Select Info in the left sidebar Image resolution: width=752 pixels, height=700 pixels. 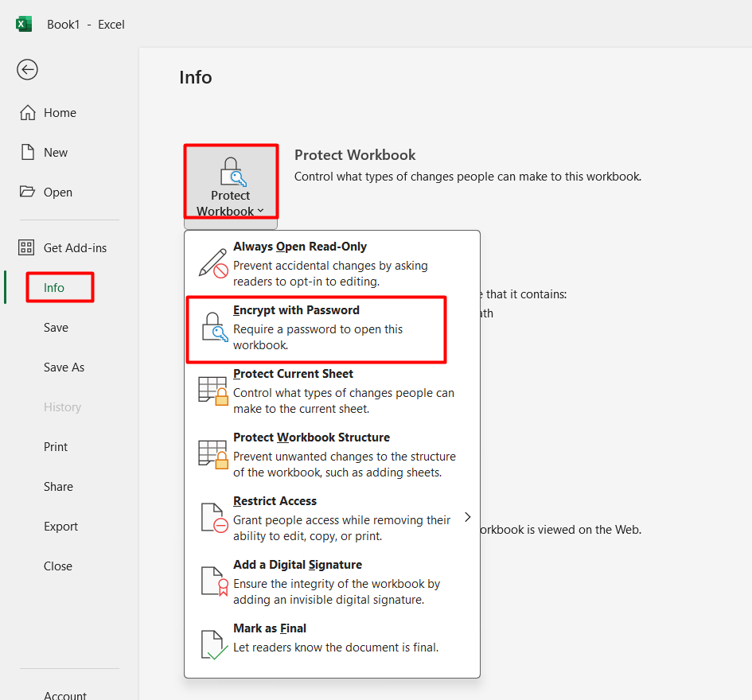point(54,288)
